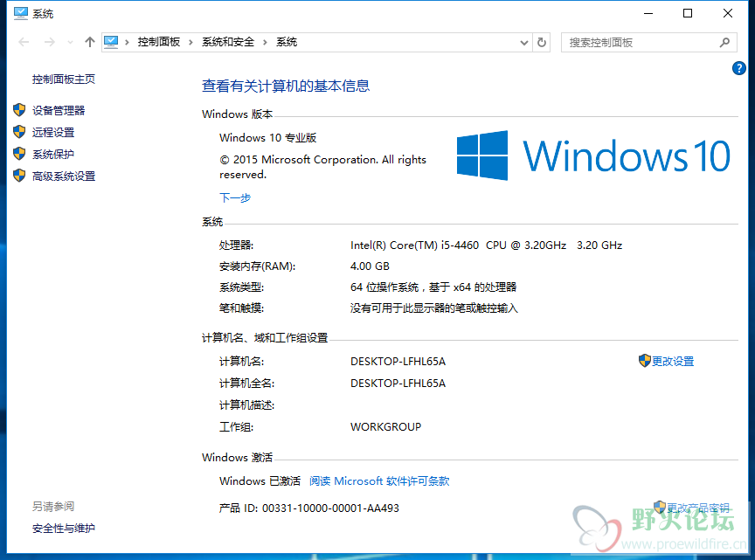Open 安全性与维护 link

point(64,529)
